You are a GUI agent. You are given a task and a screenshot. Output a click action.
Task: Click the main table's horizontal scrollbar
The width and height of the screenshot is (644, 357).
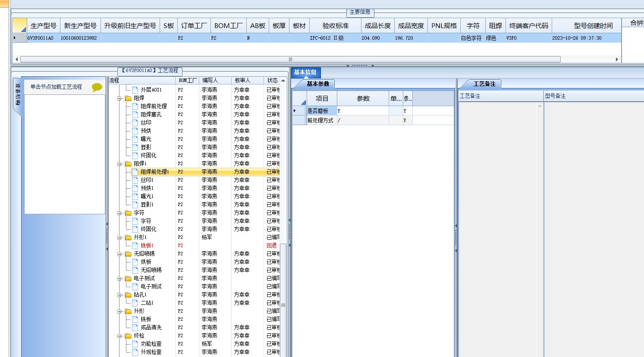pos(290,59)
